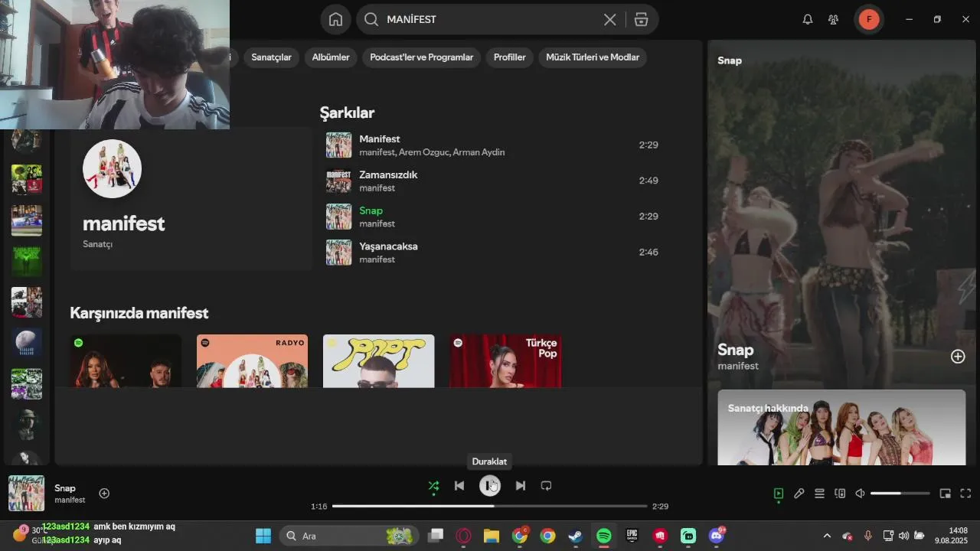Screen dimensions: 980x551
Task: Open the miniplayer icon
Action: pos(946,494)
